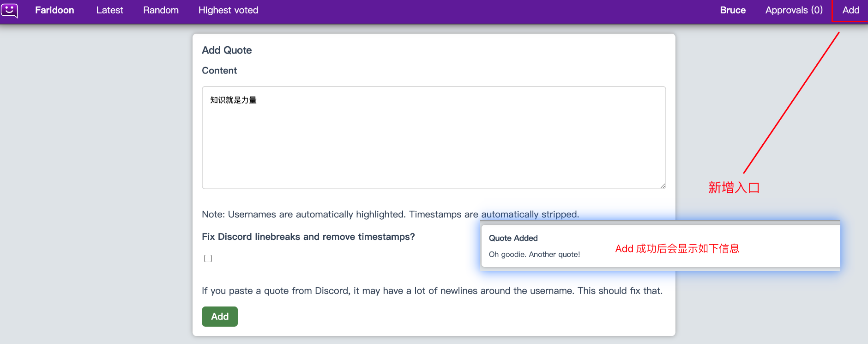Click the Content label
Viewport: 868px width, 344px height.
219,71
